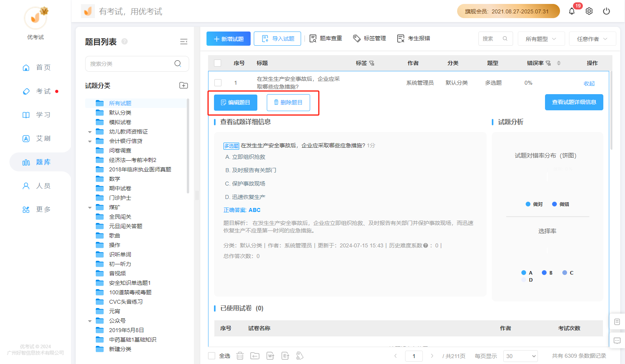Toggle the 题目列表 panel collapse icon

(x=184, y=42)
